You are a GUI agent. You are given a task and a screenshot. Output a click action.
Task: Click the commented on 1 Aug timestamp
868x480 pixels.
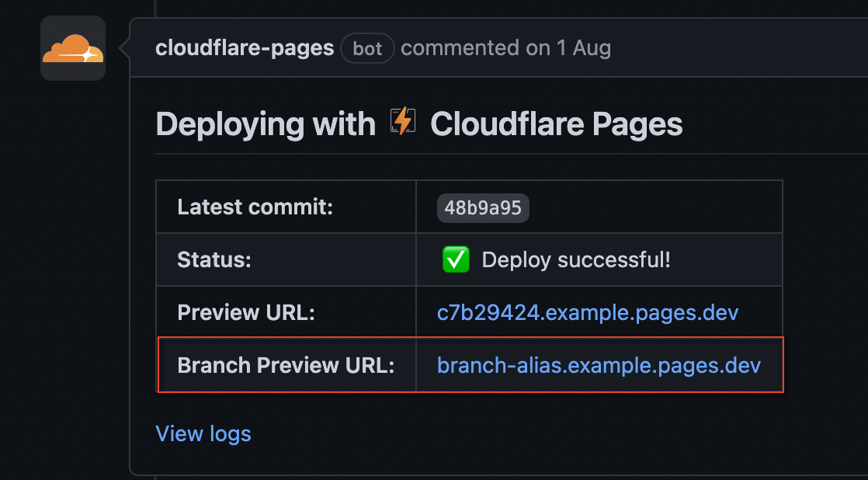[x=505, y=47]
